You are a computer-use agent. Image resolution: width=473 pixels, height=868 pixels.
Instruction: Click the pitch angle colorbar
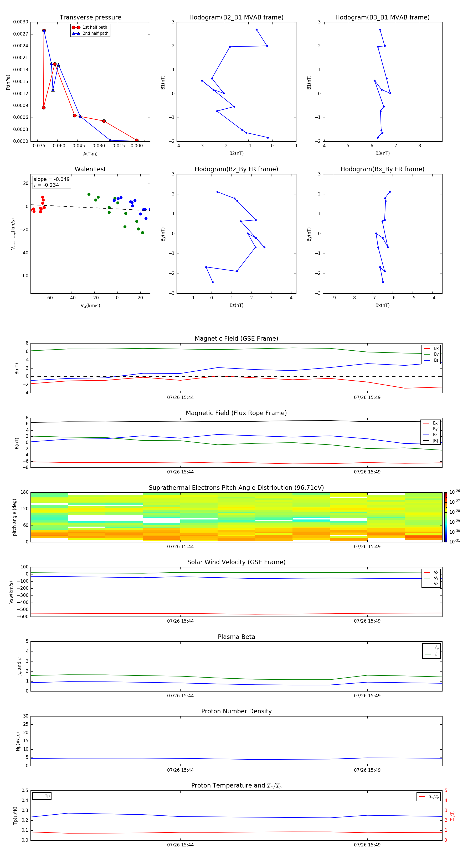coord(446,517)
